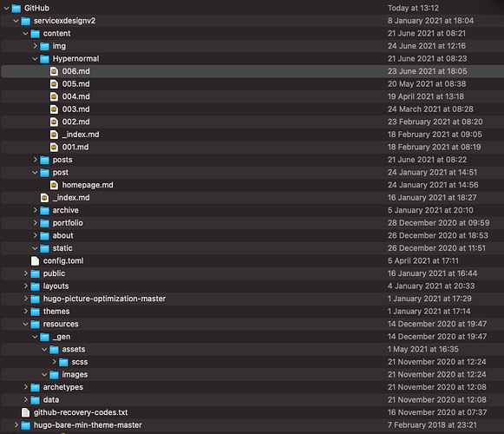The image size is (504, 434).
Task: Expand the portfolio folder chevron
Action: pyautogui.click(x=35, y=222)
